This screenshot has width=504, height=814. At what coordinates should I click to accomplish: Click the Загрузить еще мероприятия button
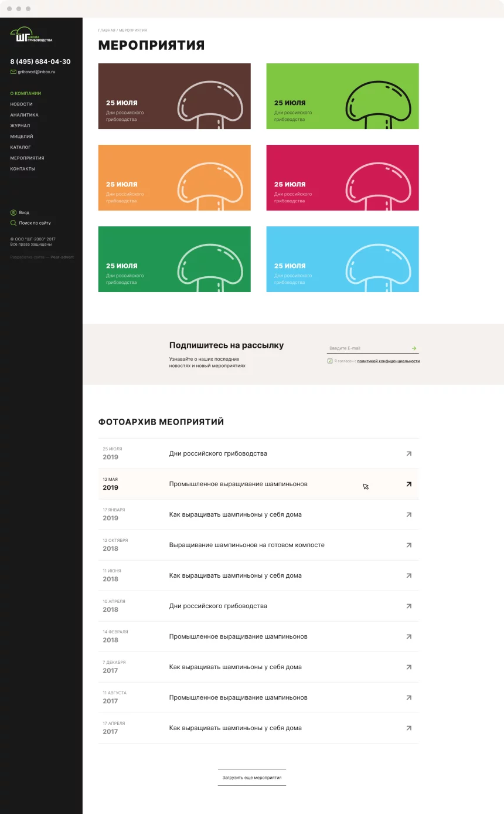click(x=252, y=778)
